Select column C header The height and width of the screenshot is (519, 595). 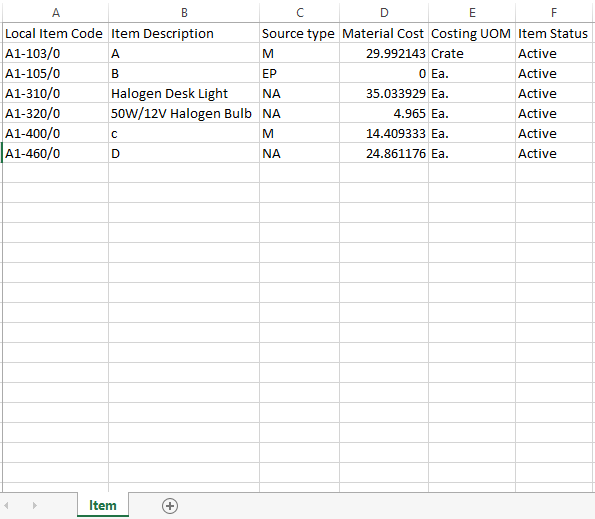point(300,13)
